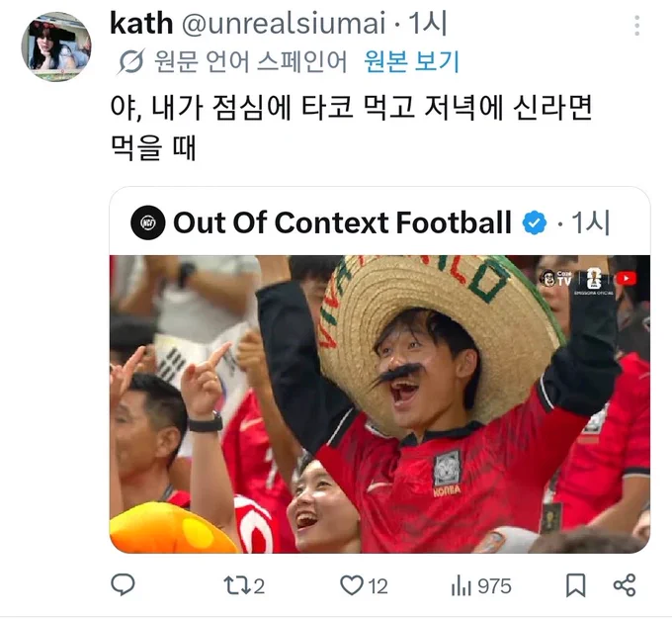The image size is (672, 619).
Task: Click the retweet icon
Action: point(236,585)
